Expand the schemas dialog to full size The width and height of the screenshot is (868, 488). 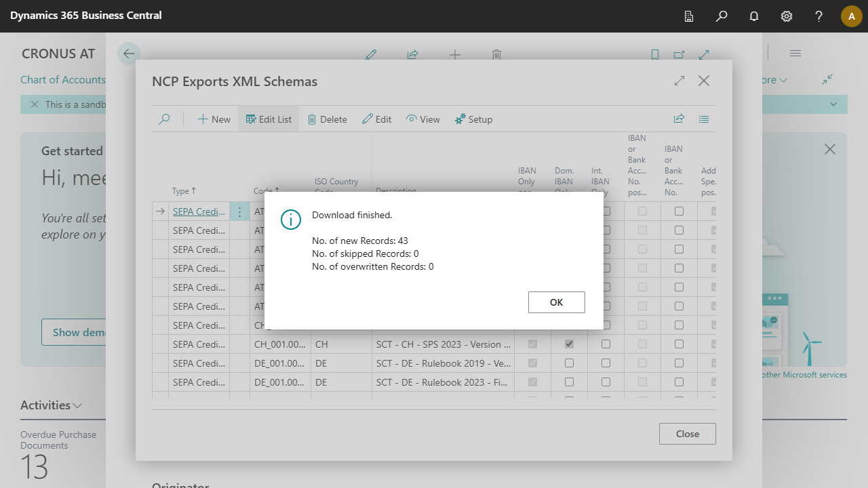[x=679, y=81]
